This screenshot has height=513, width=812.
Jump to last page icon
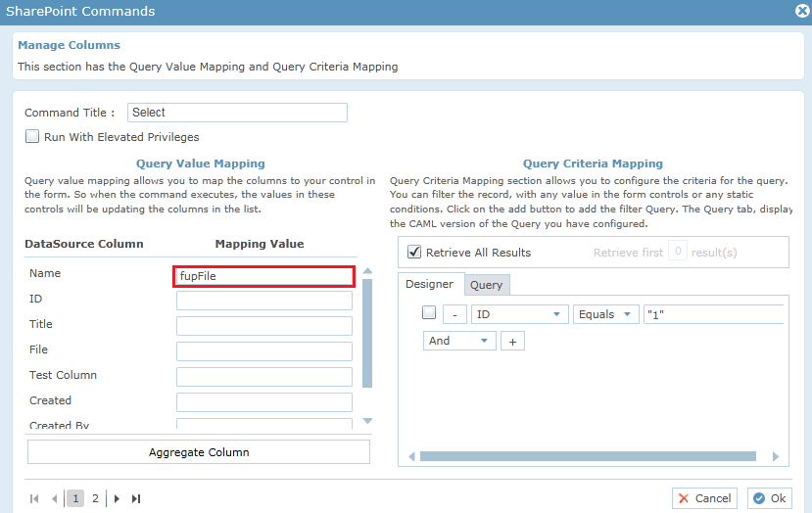tap(136, 498)
